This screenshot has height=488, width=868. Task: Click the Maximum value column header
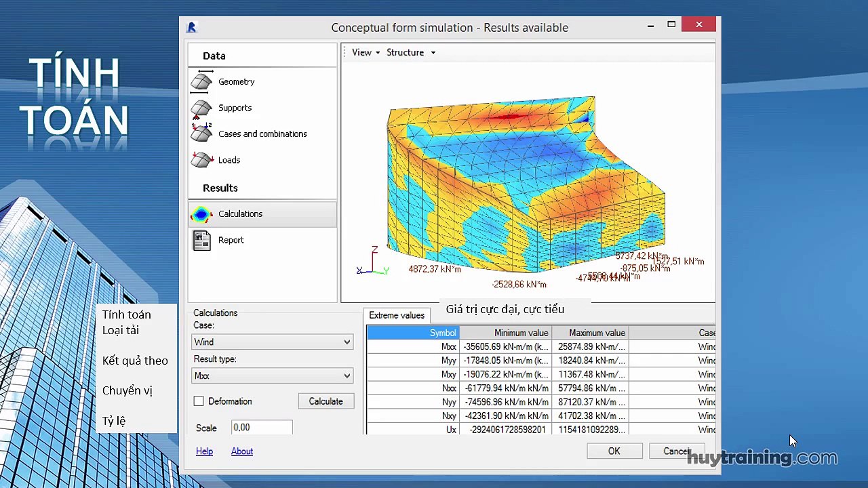[x=589, y=333]
